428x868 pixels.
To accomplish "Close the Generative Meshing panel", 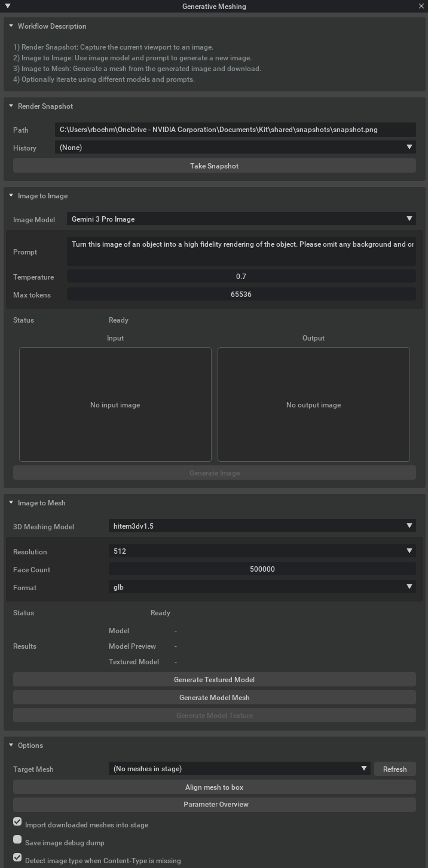I will (421, 6).
